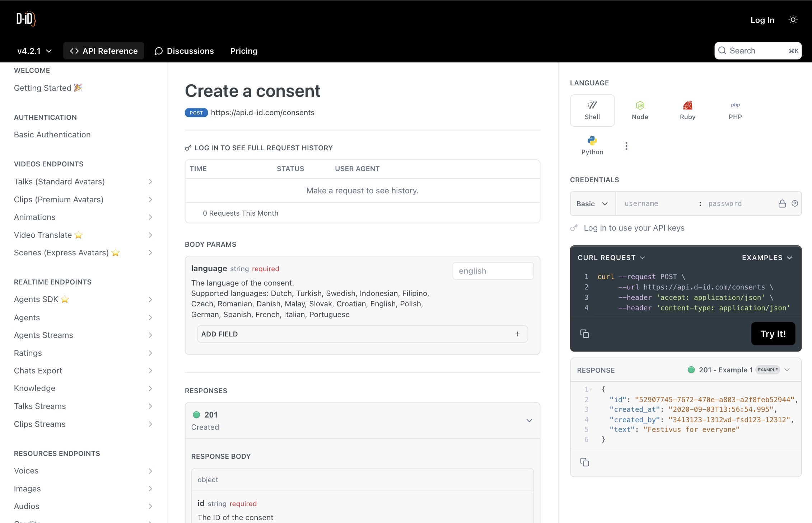The image size is (812, 523).
Task: Open the Pricing tab
Action: click(x=244, y=51)
